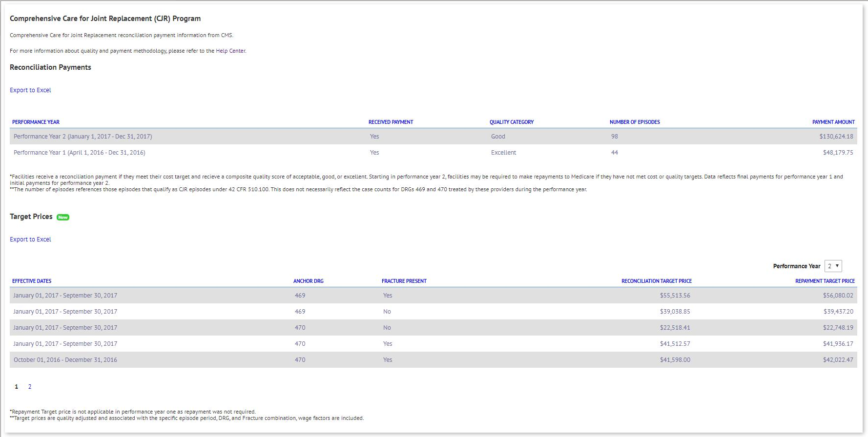The height and width of the screenshot is (437, 868).
Task: Click the Reconciliation Payments heading
Action: click(50, 67)
